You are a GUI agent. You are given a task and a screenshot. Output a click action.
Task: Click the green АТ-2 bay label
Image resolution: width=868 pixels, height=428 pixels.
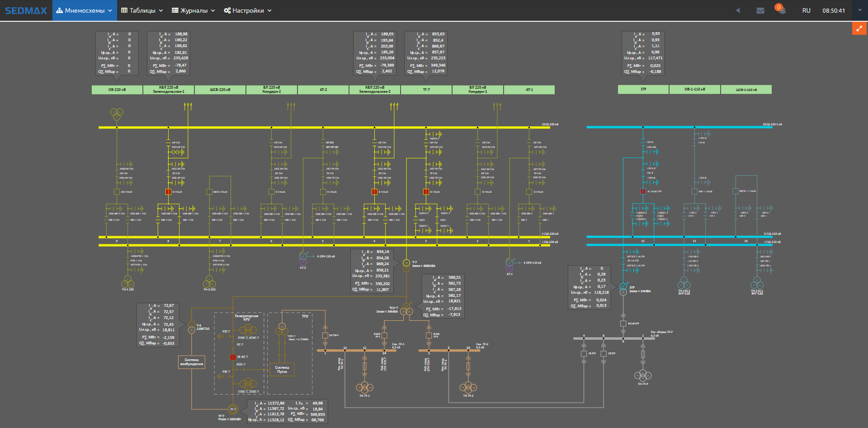[x=323, y=90]
